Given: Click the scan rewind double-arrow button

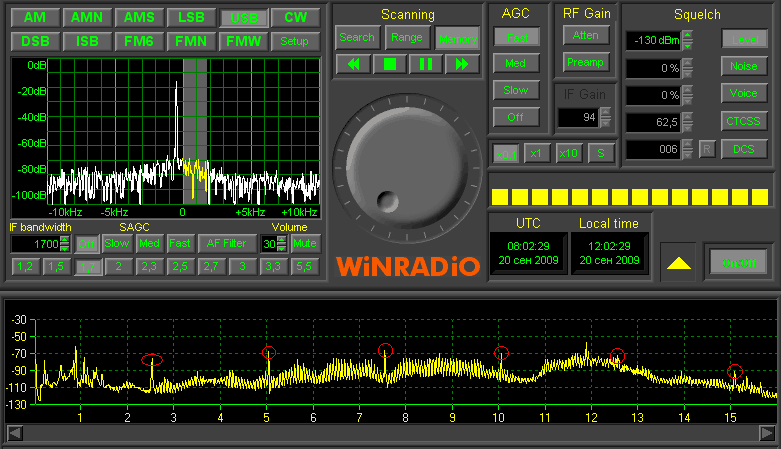Looking at the screenshot, I should tap(353, 63).
